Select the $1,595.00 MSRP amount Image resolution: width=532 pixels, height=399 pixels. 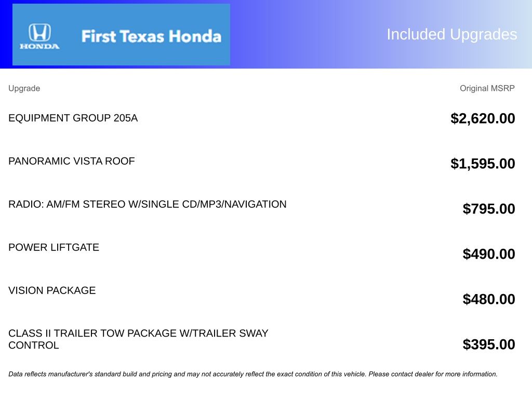483,164
